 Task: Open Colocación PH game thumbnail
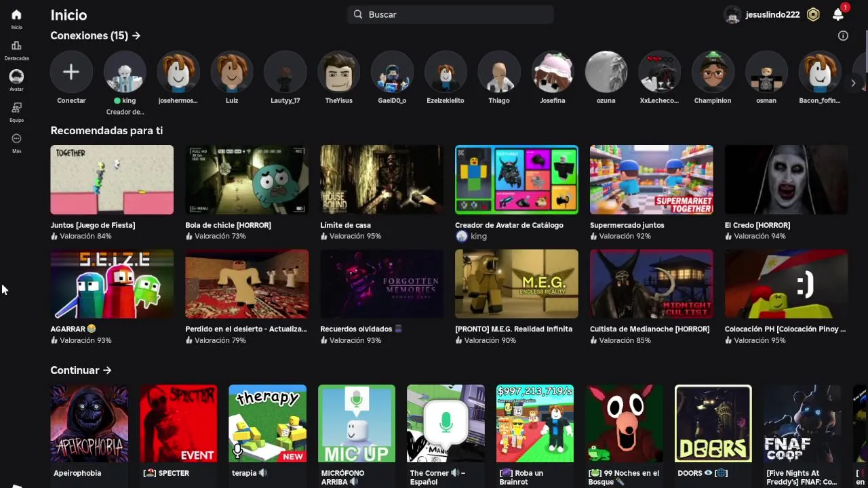click(787, 284)
